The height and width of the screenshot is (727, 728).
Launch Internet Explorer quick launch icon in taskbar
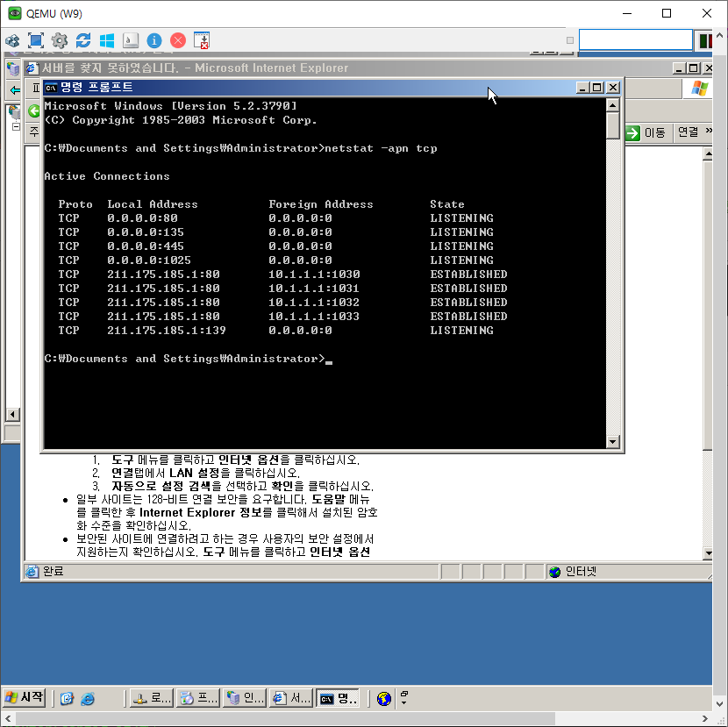pos(88,698)
